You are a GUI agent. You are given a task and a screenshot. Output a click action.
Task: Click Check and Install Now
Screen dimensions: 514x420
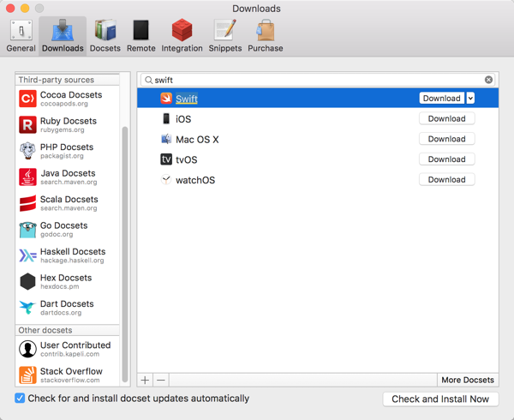(x=440, y=399)
